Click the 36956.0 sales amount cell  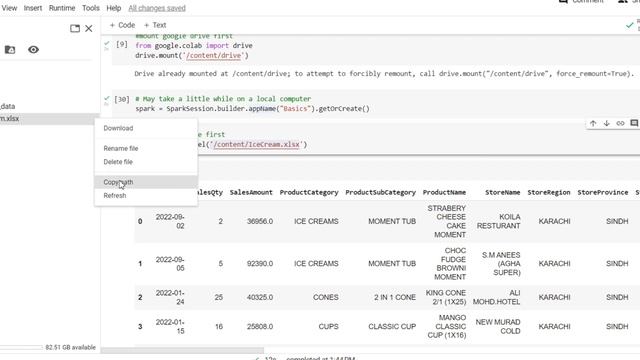(x=260, y=221)
